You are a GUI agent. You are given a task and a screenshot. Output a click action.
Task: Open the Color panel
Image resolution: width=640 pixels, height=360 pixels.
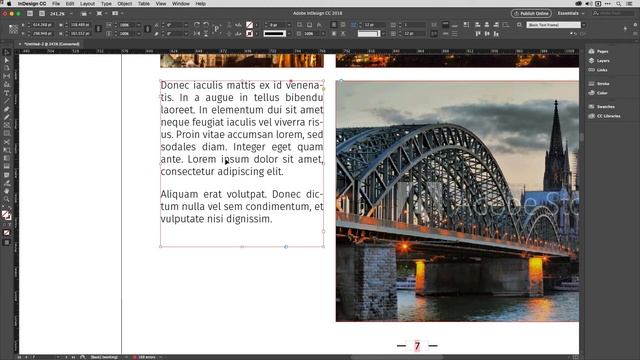pos(598,93)
